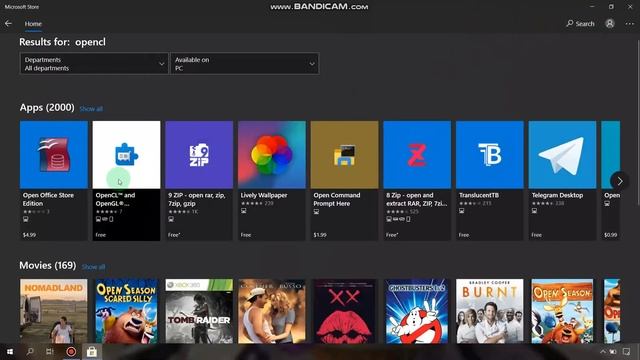Viewport: 640px width, 360px height.
Task: Open the Burnt movie poster
Action: (x=489, y=311)
